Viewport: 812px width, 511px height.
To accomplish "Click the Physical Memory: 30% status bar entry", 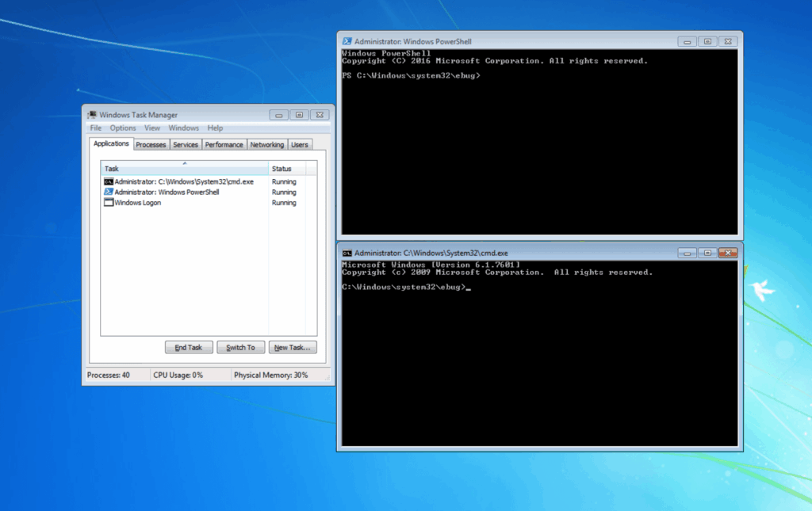I will [271, 375].
